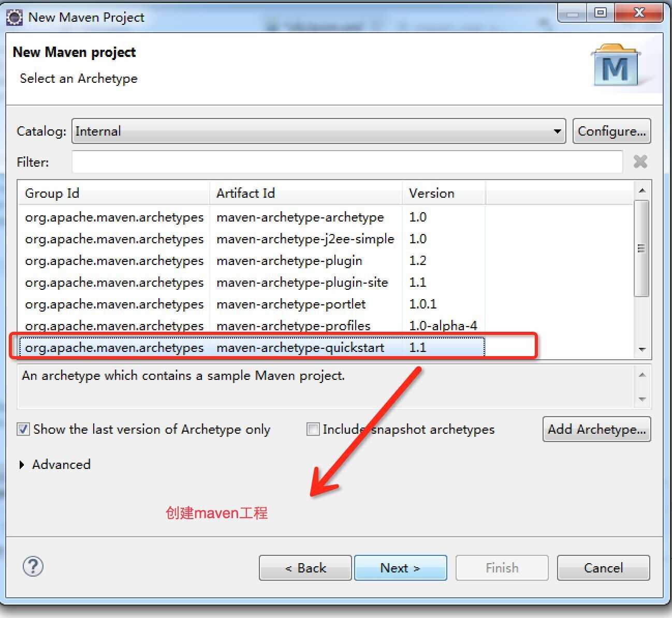Image resolution: width=672 pixels, height=618 pixels.
Task: Clear the filter with the X icon
Action: click(x=640, y=162)
